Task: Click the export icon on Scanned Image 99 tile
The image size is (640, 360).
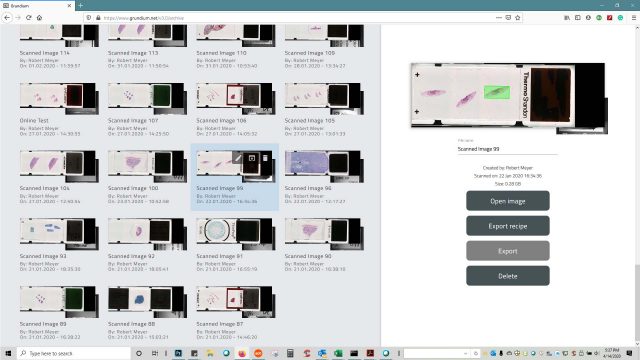Action: pos(251,158)
